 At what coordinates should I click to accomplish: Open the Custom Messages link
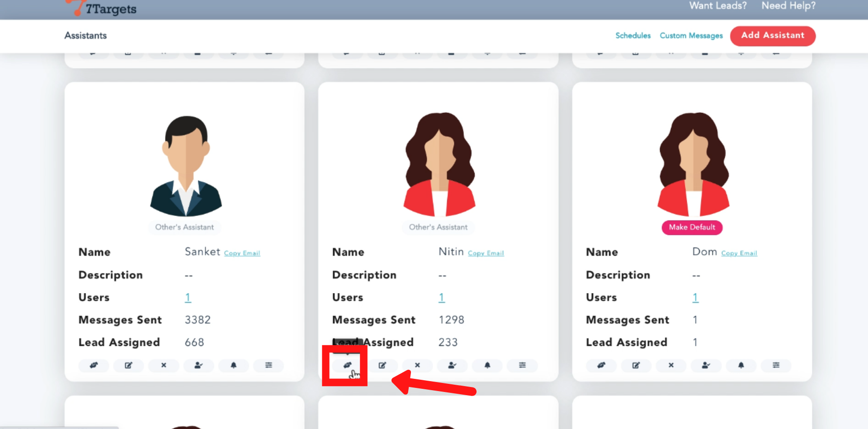pyautogui.click(x=691, y=36)
